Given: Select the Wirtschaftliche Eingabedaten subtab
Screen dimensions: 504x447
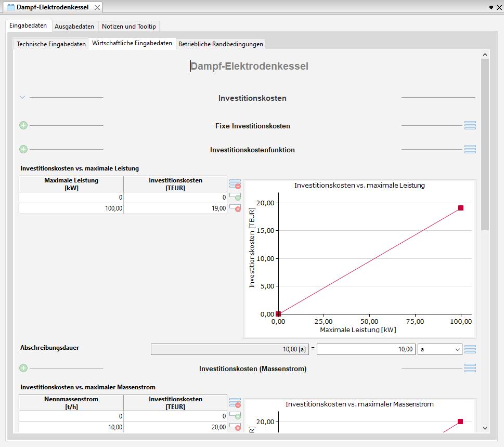Looking at the screenshot, I should click(x=132, y=43).
